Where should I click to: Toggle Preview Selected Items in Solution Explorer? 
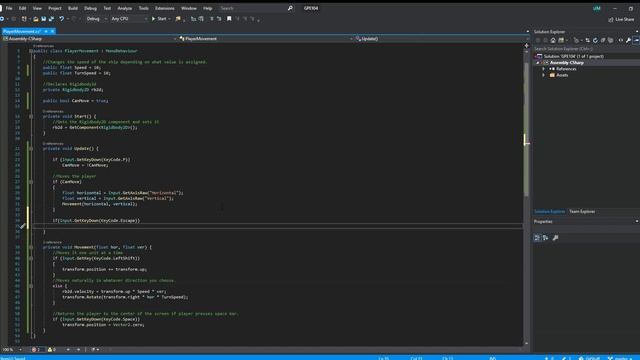[636, 40]
